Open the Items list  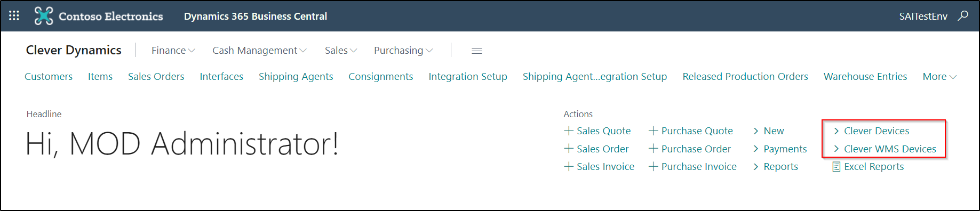click(x=100, y=77)
